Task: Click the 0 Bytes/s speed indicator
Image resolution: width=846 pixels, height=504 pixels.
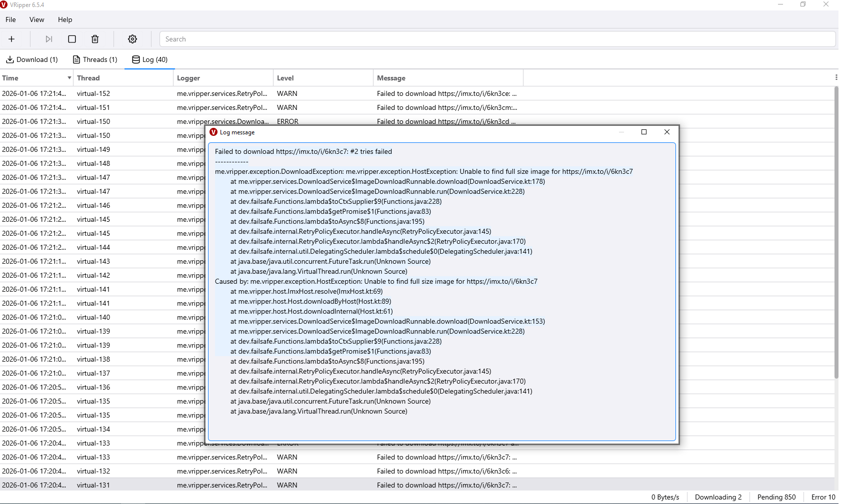Action: [665, 497]
